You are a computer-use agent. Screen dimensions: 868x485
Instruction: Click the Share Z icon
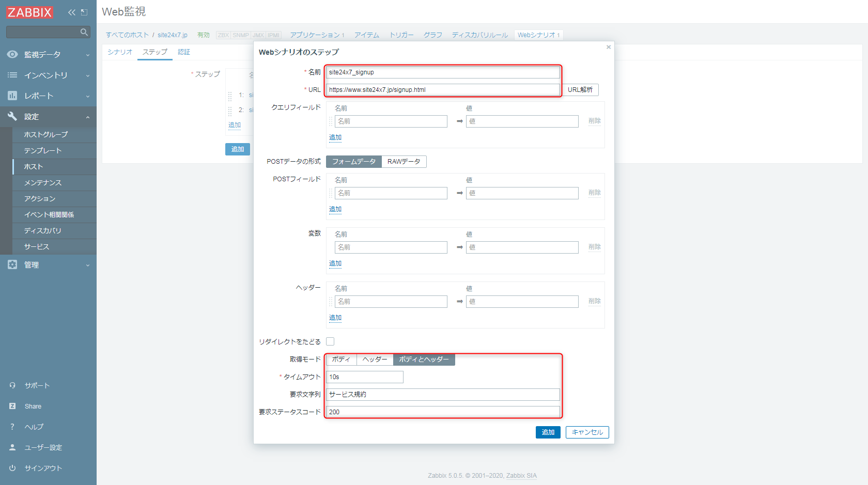pyautogui.click(x=12, y=406)
